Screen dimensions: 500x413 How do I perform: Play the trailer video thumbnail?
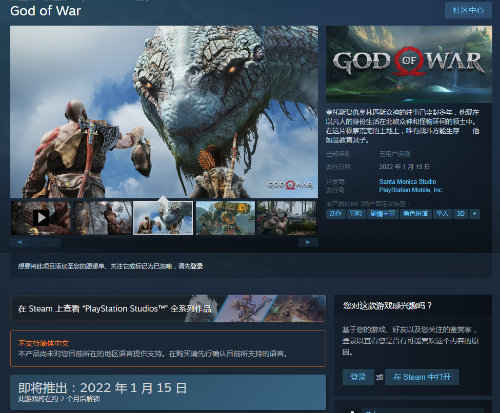click(41, 218)
